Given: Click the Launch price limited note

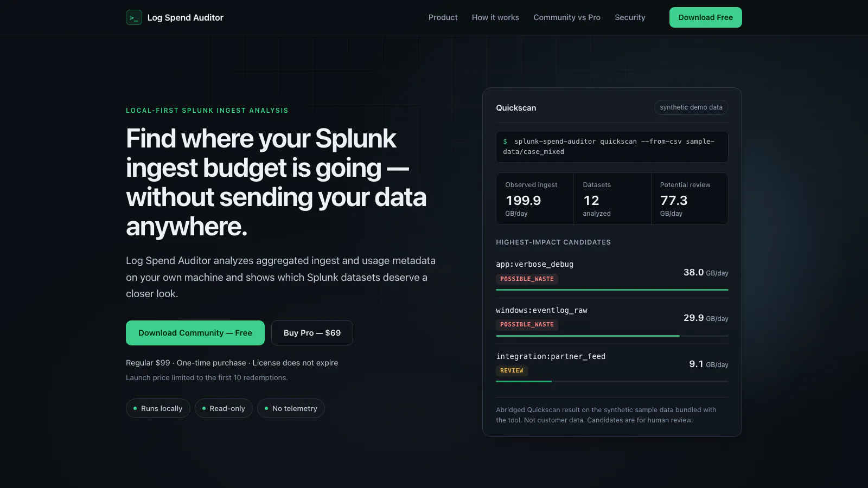Looking at the screenshot, I should [207, 377].
